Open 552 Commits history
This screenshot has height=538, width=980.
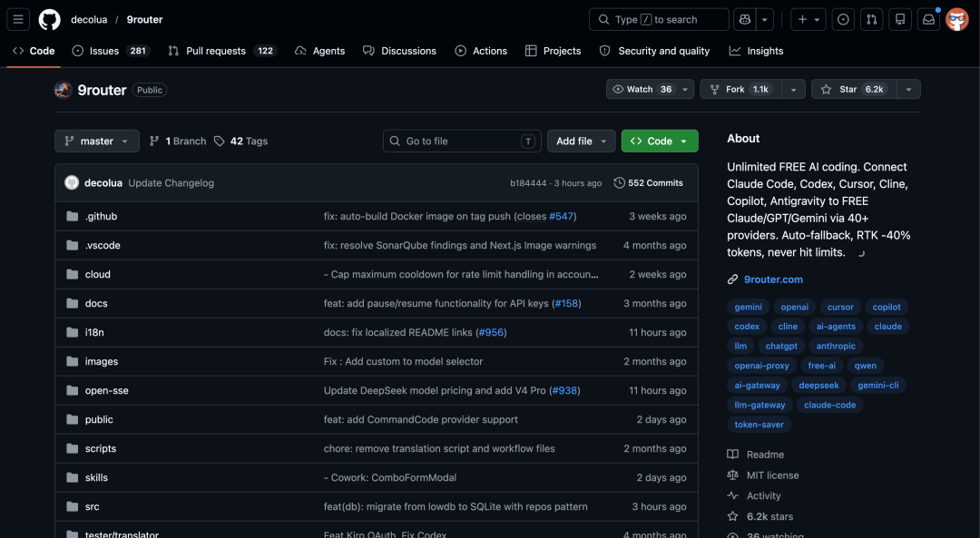[x=648, y=183]
